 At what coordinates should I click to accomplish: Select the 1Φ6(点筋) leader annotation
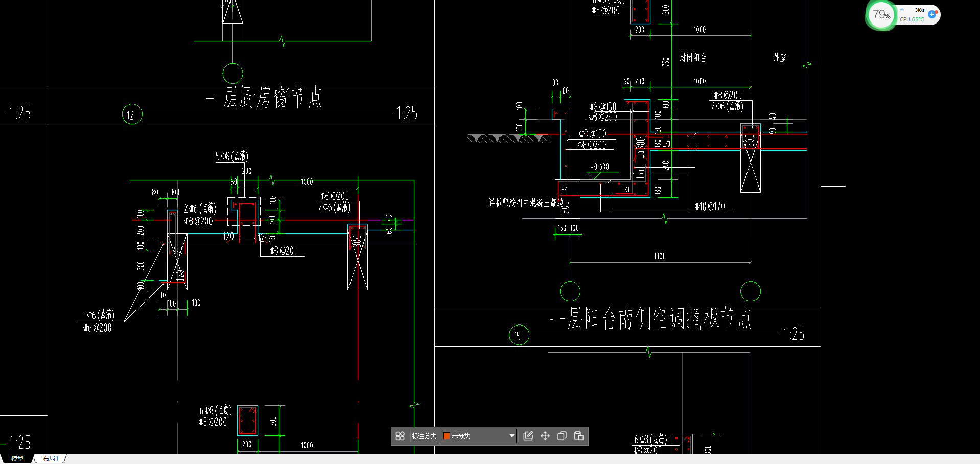click(99, 315)
